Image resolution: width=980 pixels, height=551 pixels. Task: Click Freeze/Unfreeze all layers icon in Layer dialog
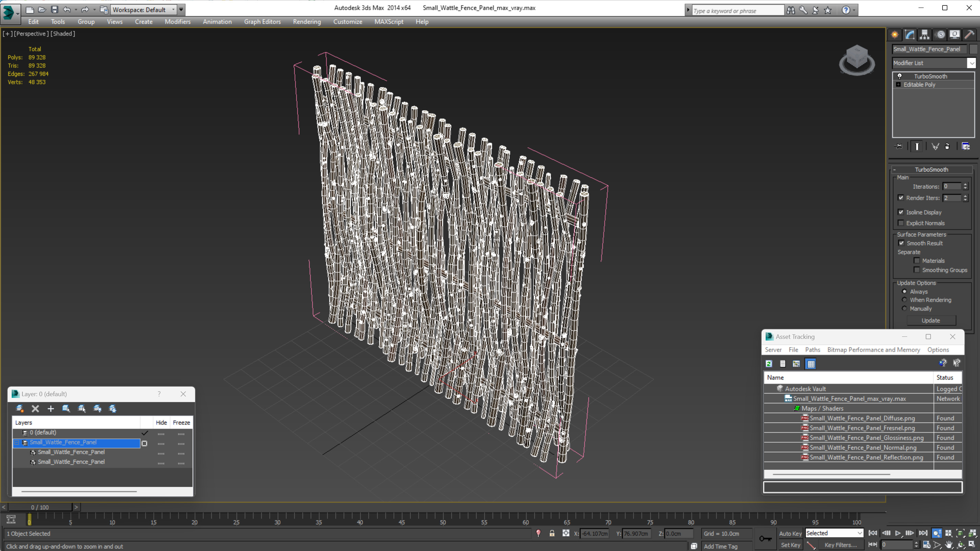[x=113, y=409]
